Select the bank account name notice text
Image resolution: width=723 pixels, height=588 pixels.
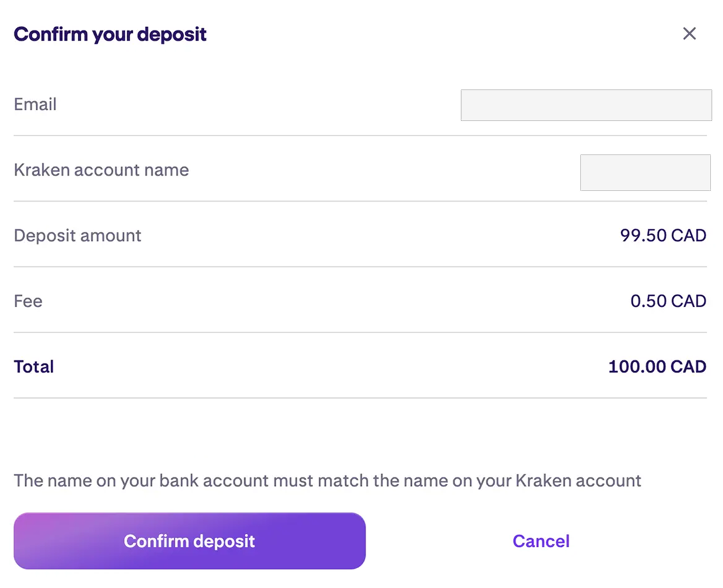(328, 481)
